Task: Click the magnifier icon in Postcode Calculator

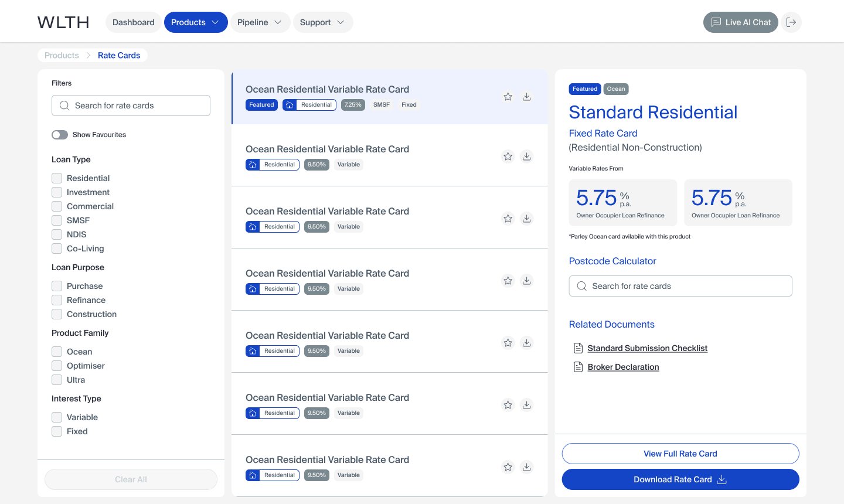Action: [x=582, y=286]
